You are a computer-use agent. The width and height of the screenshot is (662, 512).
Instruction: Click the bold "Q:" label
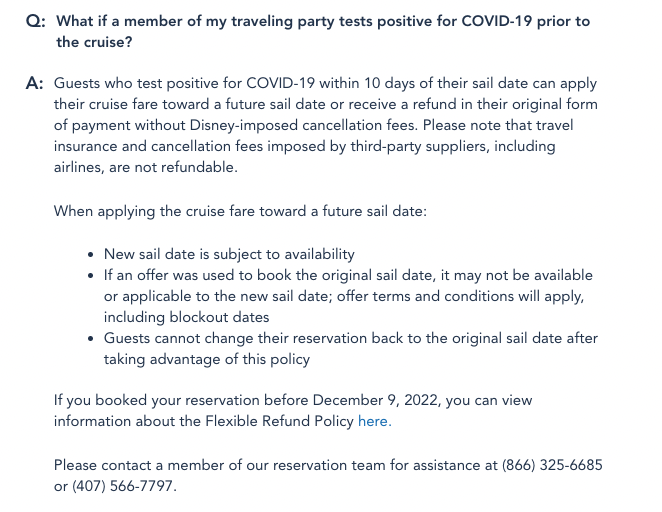click(35, 21)
